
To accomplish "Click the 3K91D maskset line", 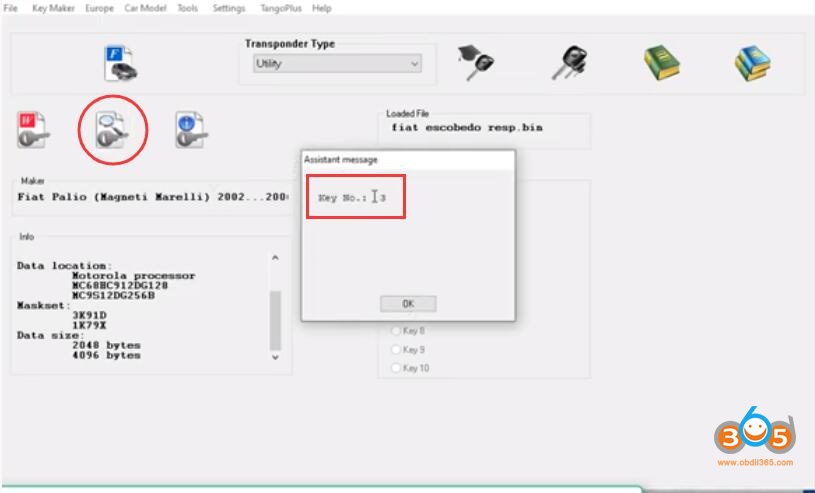I will coord(89,315).
